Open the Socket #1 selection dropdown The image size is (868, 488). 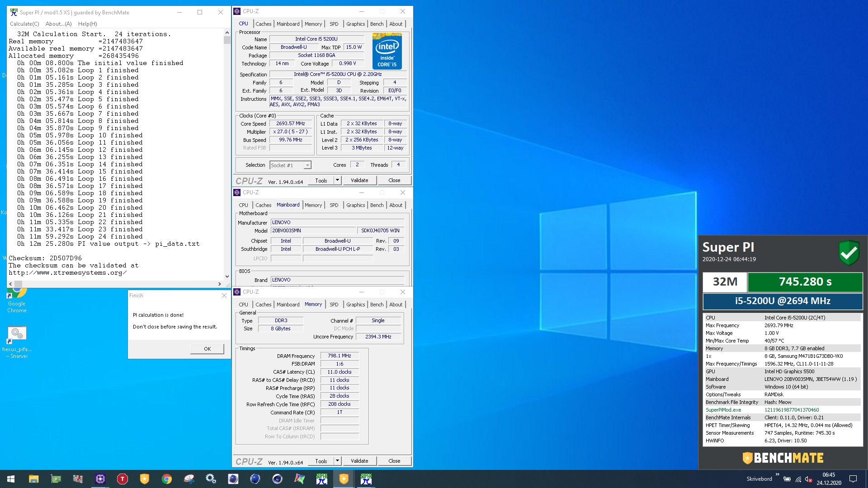(290, 165)
